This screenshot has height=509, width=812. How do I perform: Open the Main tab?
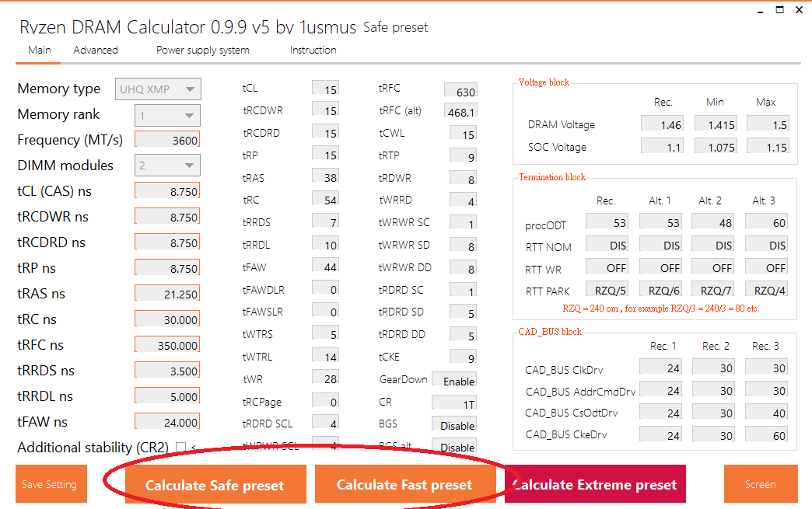(x=40, y=51)
